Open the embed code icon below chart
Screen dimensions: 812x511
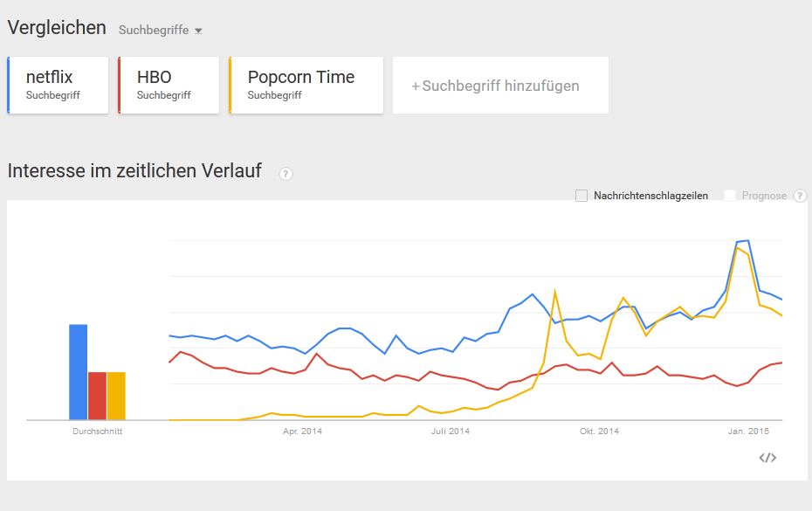coord(767,458)
